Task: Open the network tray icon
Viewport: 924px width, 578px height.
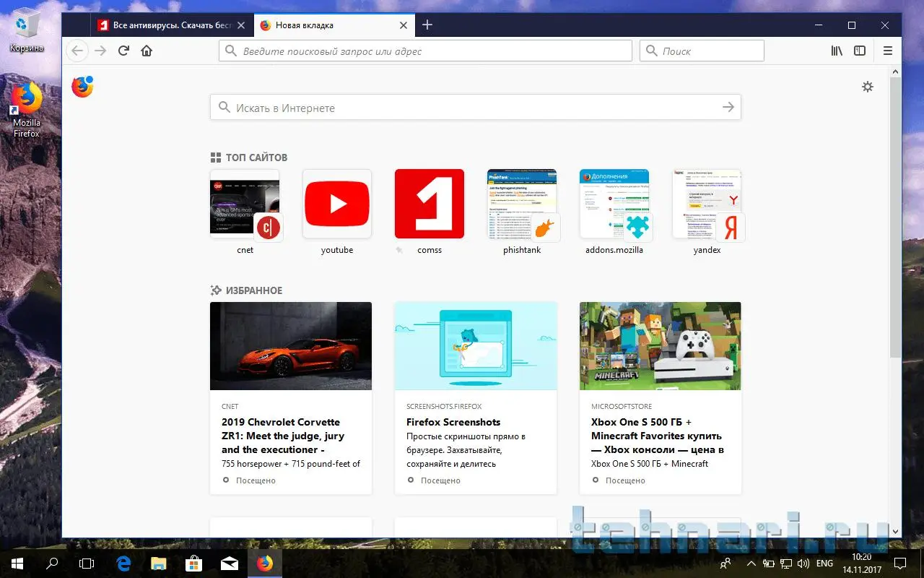Action: (785, 563)
